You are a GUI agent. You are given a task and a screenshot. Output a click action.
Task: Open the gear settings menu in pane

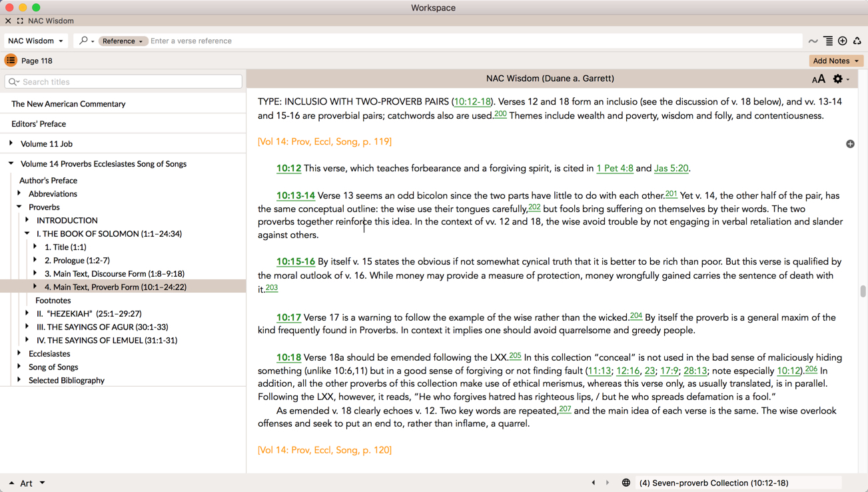click(x=839, y=79)
